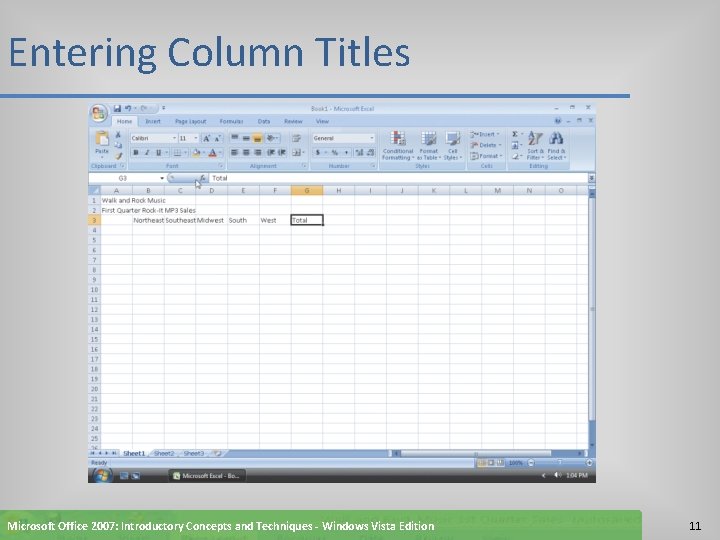Open the Calibri font name dropdown
Image resolution: width=720 pixels, height=540 pixels.
pyautogui.click(x=174, y=138)
